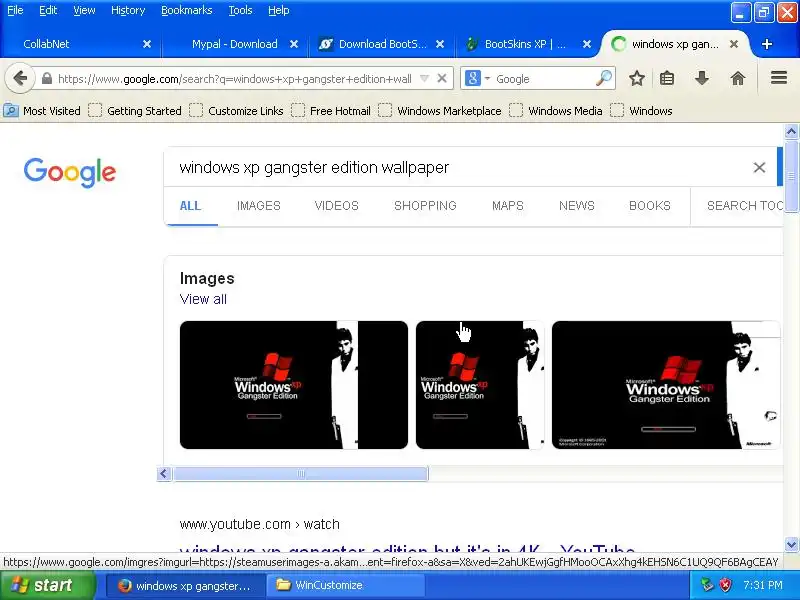Close the windows xp gan... tab

(x=734, y=44)
